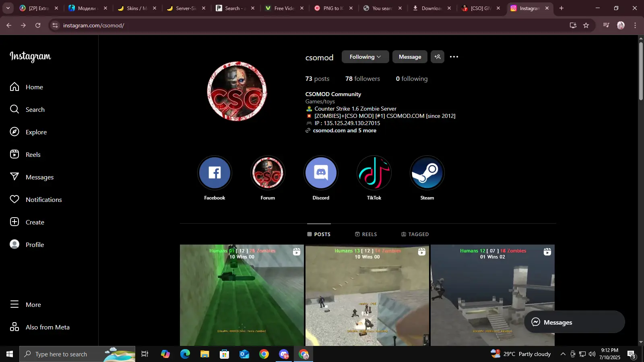The image size is (644, 362).
Task: Open Messages from the sidebar
Action: pyautogui.click(x=32, y=177)
